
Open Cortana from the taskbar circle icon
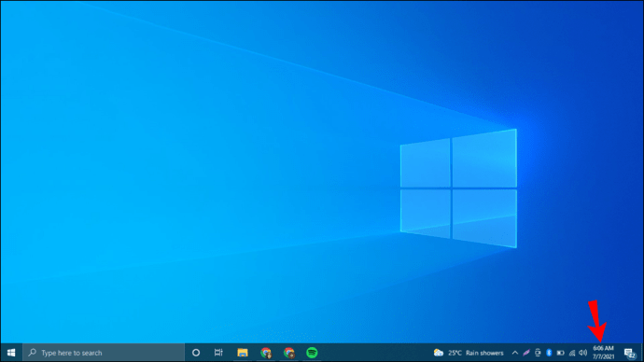click(x=196, y=353)
